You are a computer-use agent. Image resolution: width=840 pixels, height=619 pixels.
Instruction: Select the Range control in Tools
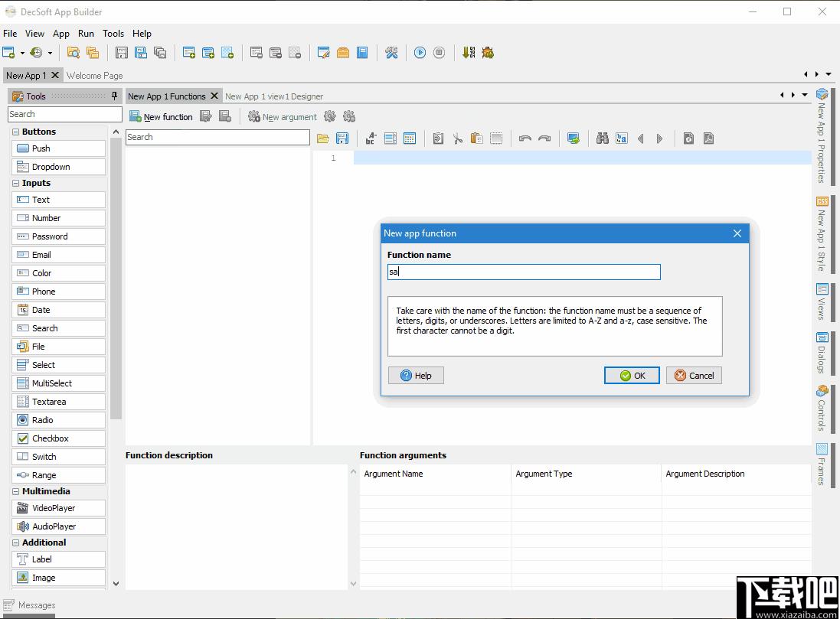pyautogui.click(x=58, y=475)
